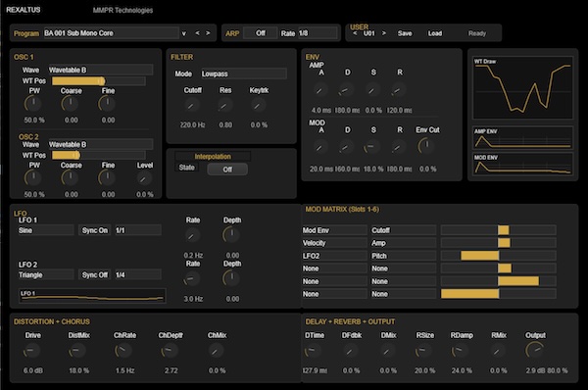Click the RSize reverb knob
Image resolution: width=588 pixels, height=390 pixels.
point(423,351)
